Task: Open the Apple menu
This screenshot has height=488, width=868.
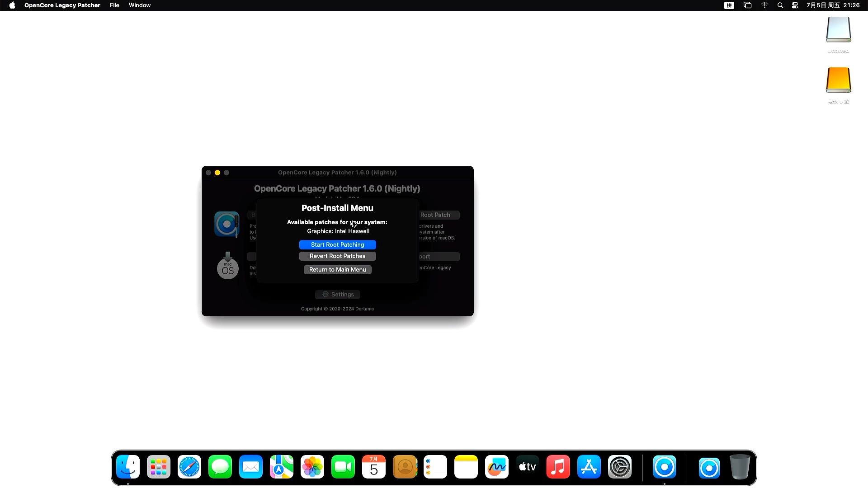Action: 12,5
